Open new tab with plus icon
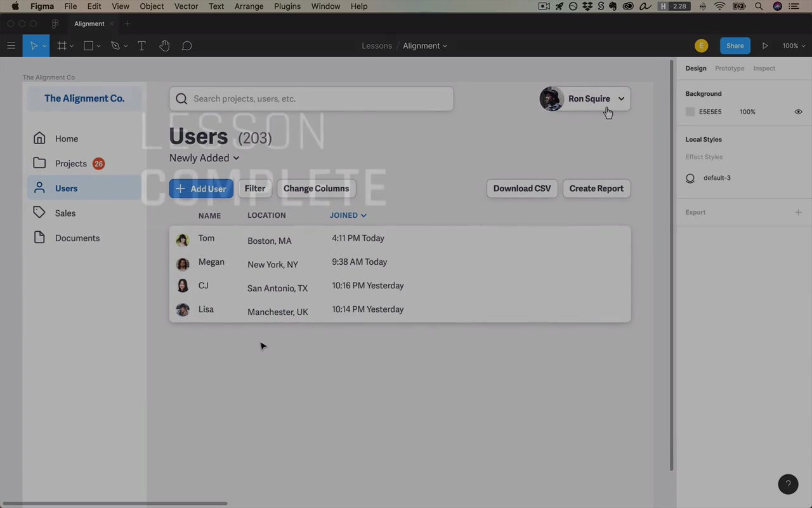The height and width of the screenshot is (508, 812). coord(127,23)
